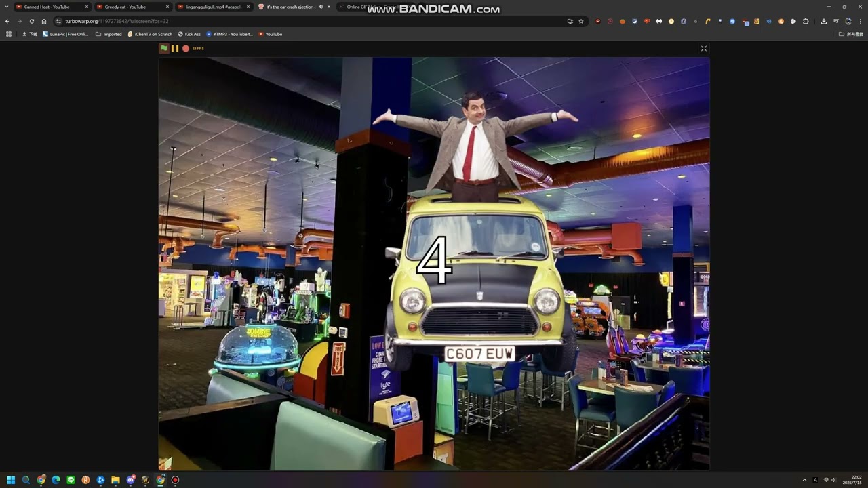
Task: Open the YouTube bookmark
Action: tap(270, 34)
